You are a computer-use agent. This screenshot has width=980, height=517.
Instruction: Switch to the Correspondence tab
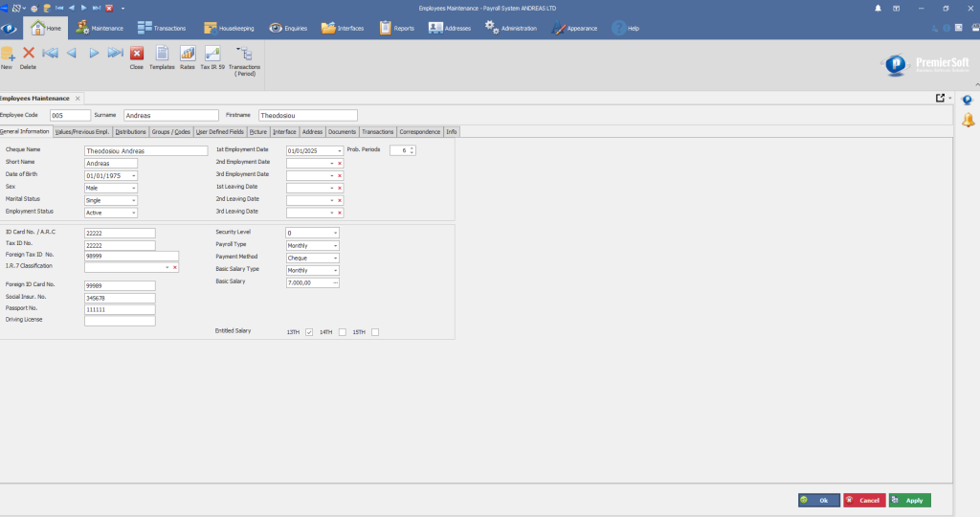tap(420, 132)
